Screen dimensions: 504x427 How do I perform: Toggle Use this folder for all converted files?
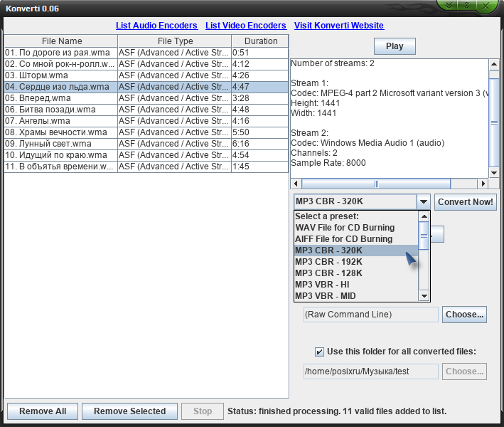(319, 352)
